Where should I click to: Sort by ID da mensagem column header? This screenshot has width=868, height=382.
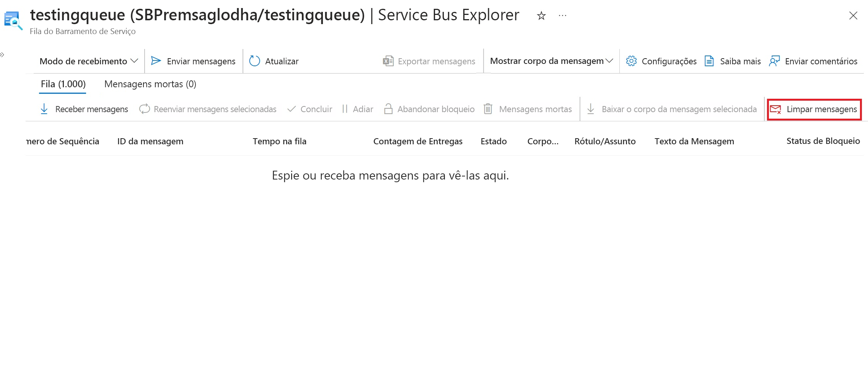tap(150, 142)
